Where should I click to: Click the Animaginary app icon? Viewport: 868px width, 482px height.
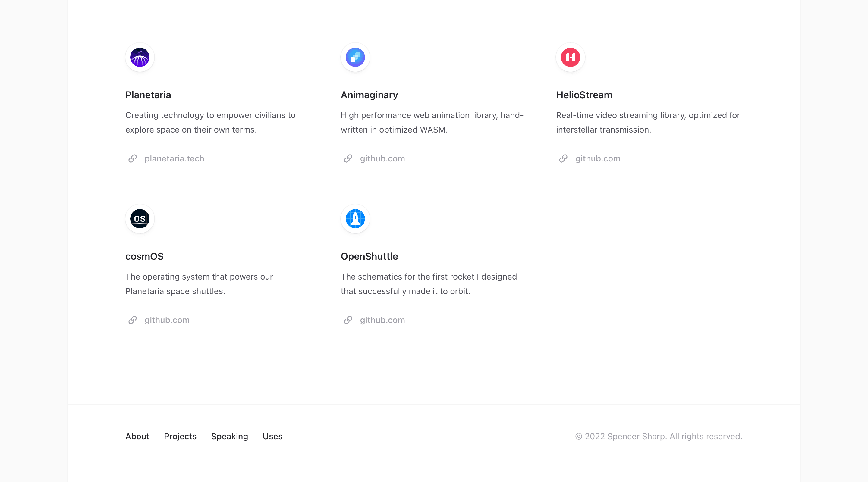[355, 57]
